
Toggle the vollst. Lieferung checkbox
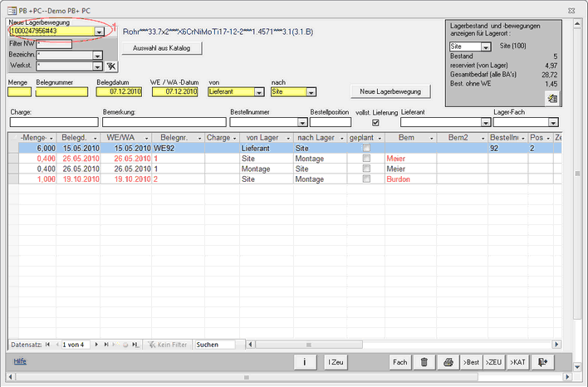tap(375, 122)
